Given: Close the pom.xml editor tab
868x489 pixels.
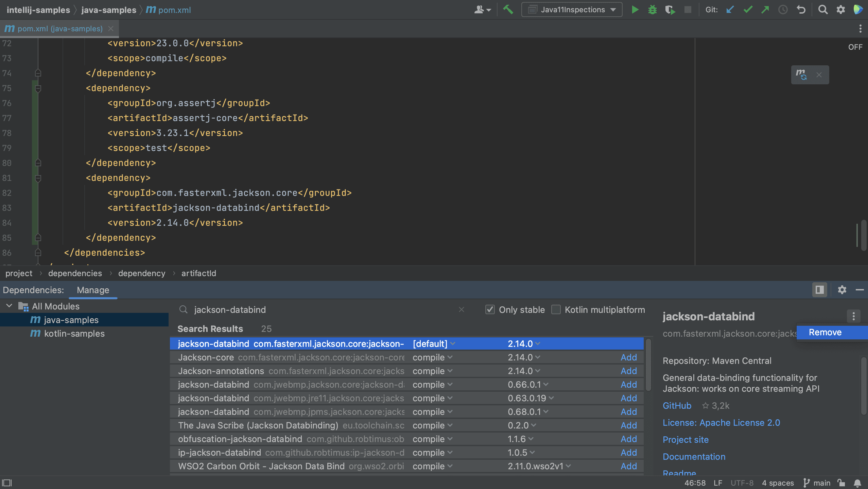Looking at the screenshot, I should [x=111, y=29].
